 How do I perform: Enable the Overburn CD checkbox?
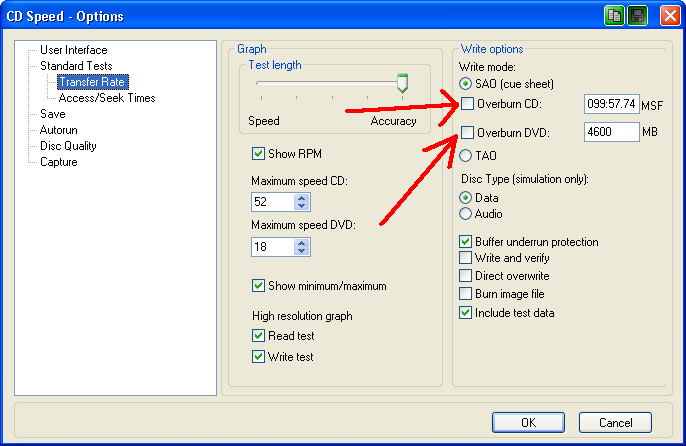click(x=467, y=104)
